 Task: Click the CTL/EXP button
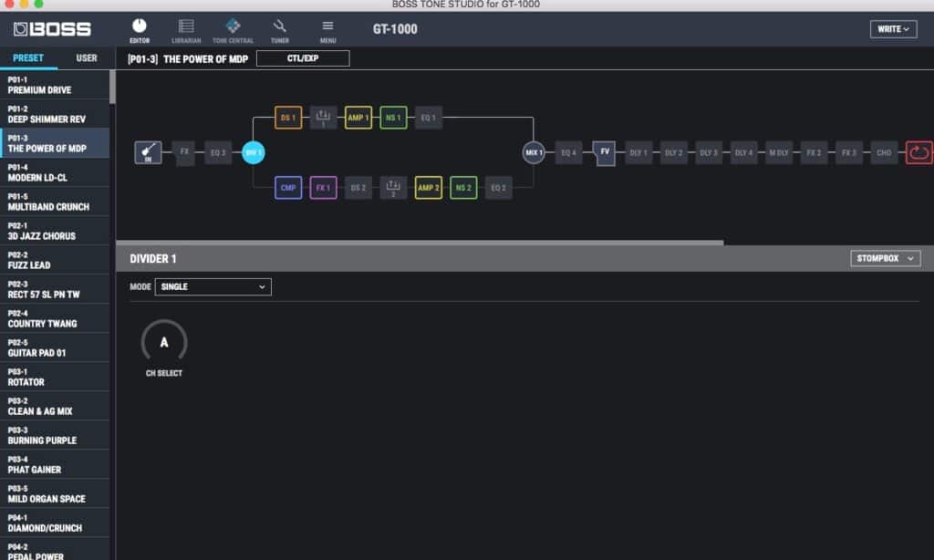[303, 58]
